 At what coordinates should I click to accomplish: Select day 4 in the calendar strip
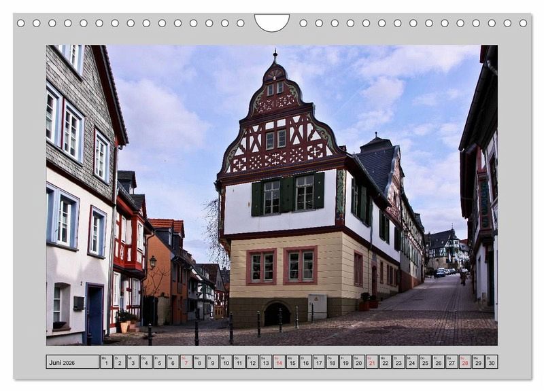point(146,361)
